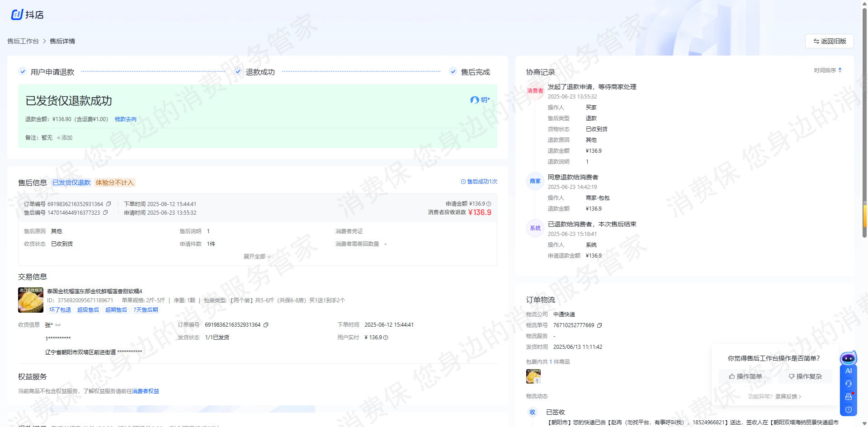Click the headset customer service icon

848,384
